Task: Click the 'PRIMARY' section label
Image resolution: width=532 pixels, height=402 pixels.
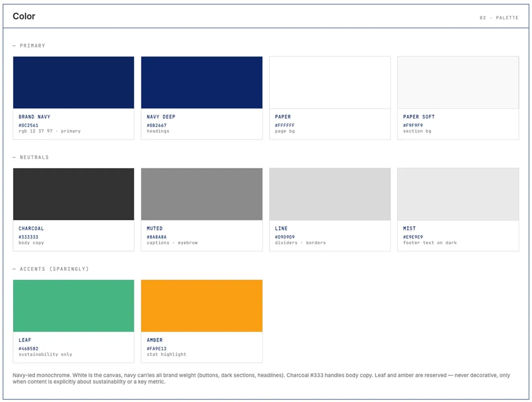Action: coord(32,46)
